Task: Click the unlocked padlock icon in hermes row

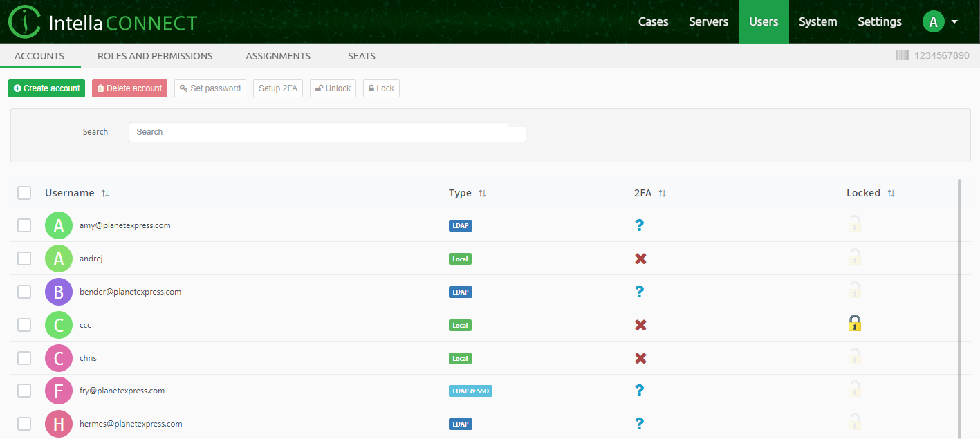Action: pos(855,422)
